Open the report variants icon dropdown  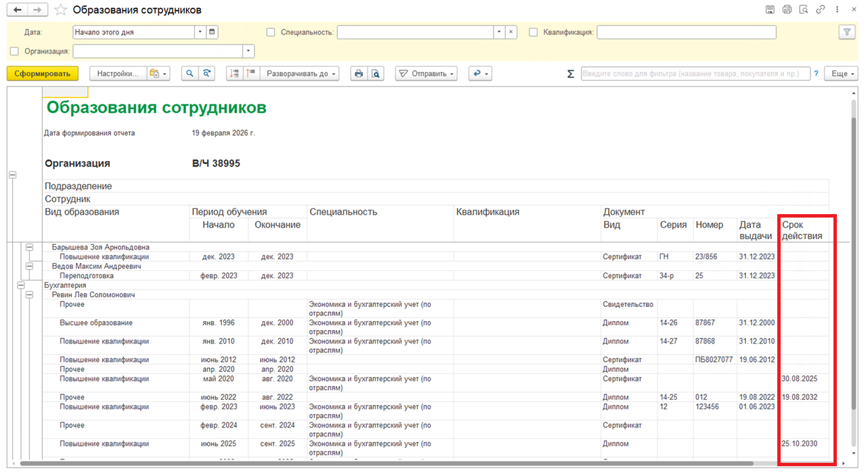tap(158, 74)
